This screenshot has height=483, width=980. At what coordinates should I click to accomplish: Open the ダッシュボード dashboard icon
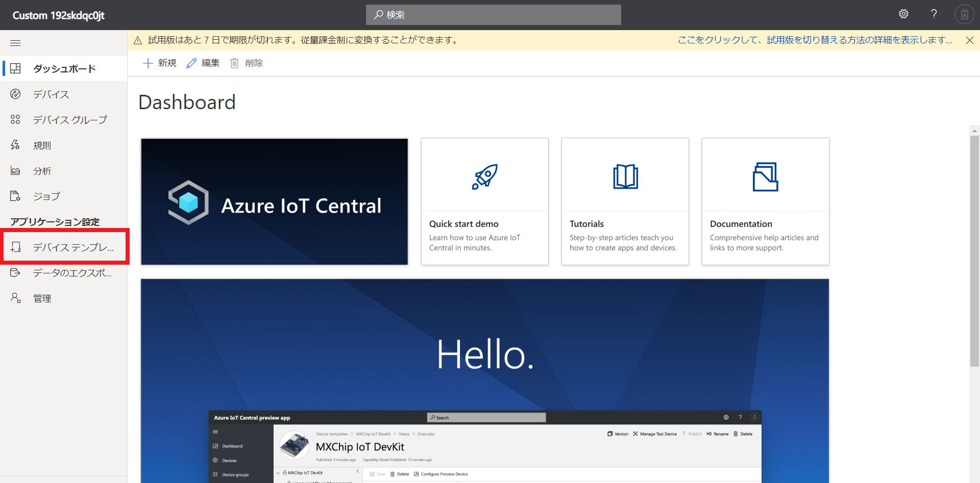(x=15, y=68)
